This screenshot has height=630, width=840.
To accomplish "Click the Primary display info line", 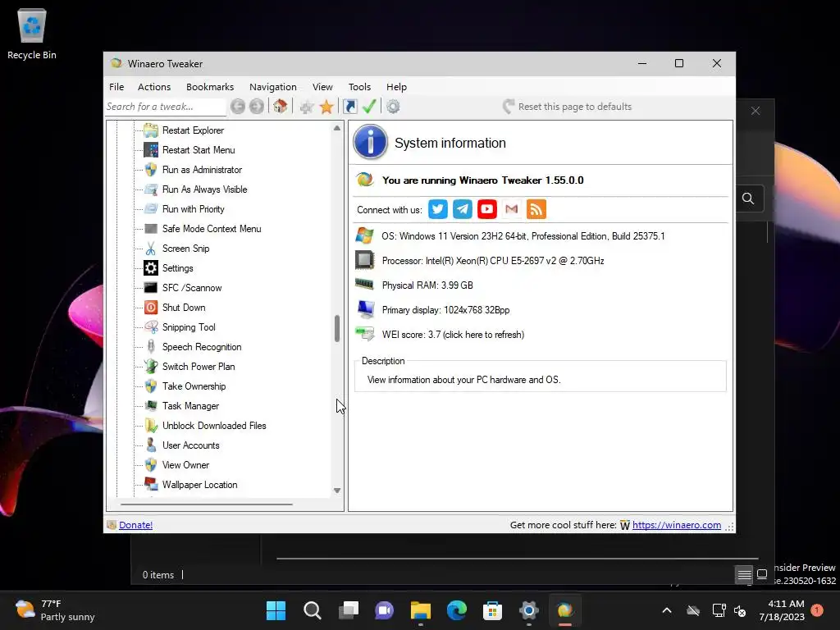I will point(445,310).
